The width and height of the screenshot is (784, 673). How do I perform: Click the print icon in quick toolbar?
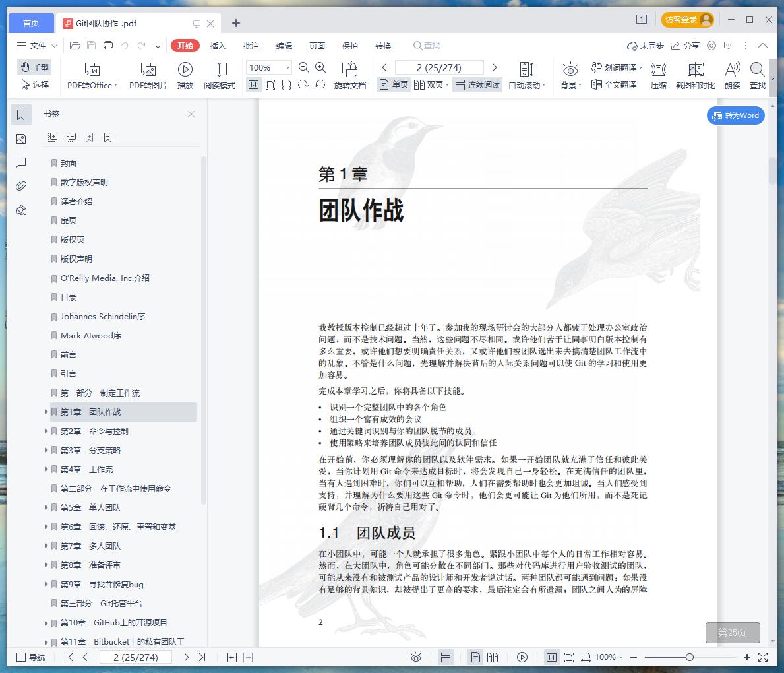108,46
